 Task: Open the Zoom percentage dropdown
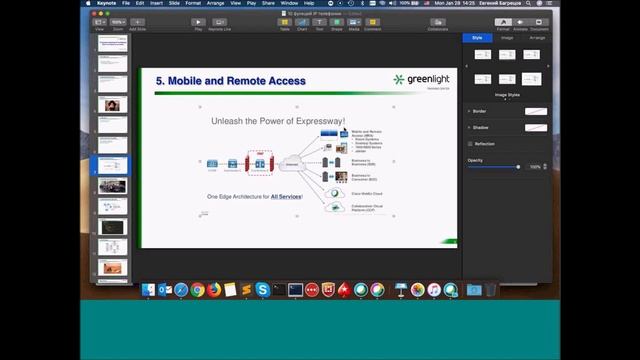coord(118,22)
